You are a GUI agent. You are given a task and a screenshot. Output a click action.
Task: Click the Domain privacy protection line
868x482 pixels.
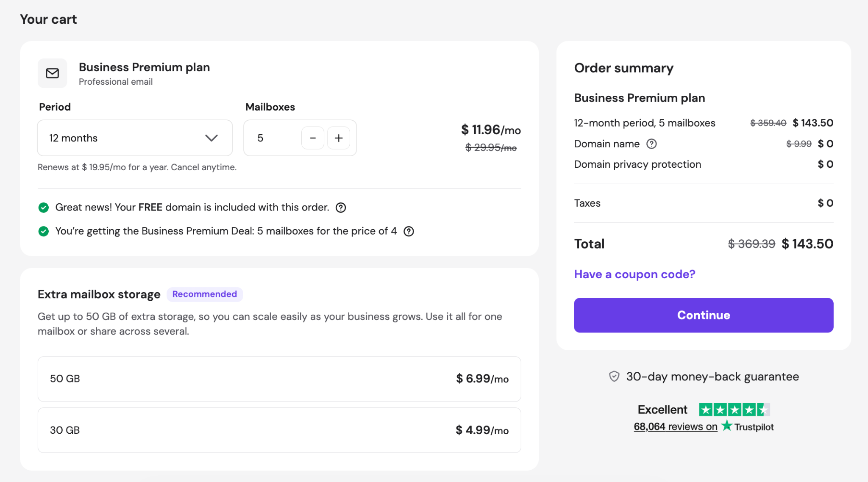pos(637,164)
